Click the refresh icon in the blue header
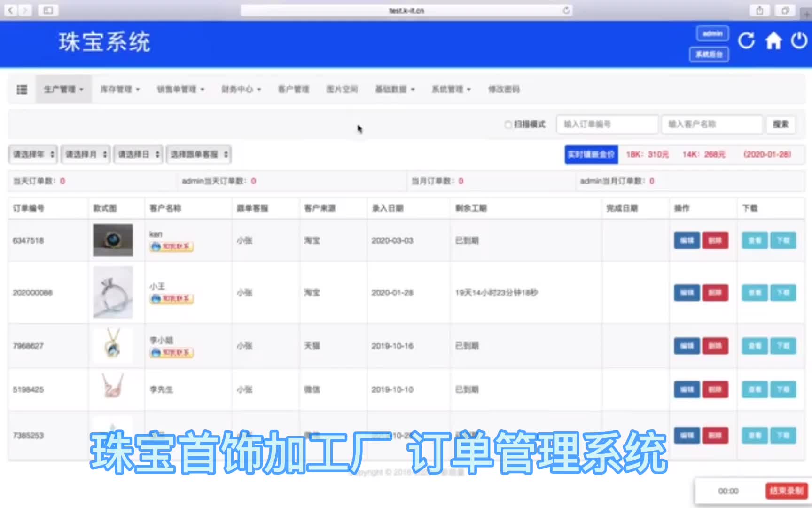The height and width of the screenshot is (508, 812). (746, 41)
